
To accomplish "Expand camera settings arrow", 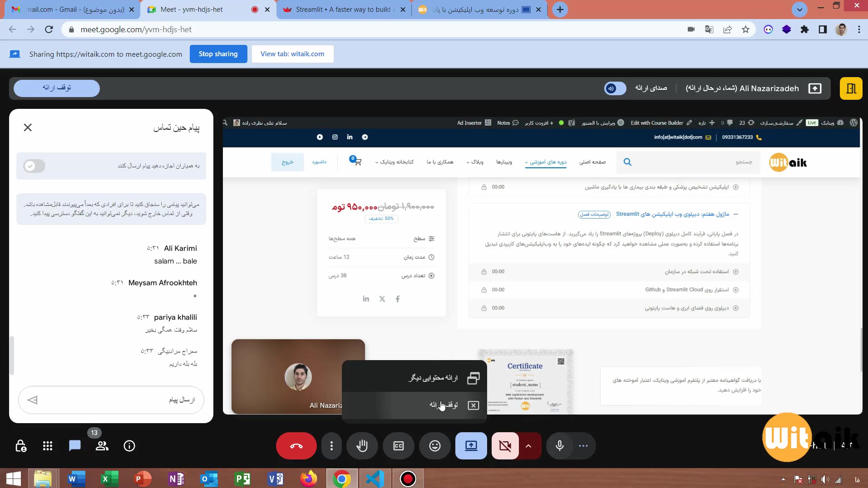I will point(529,446).
